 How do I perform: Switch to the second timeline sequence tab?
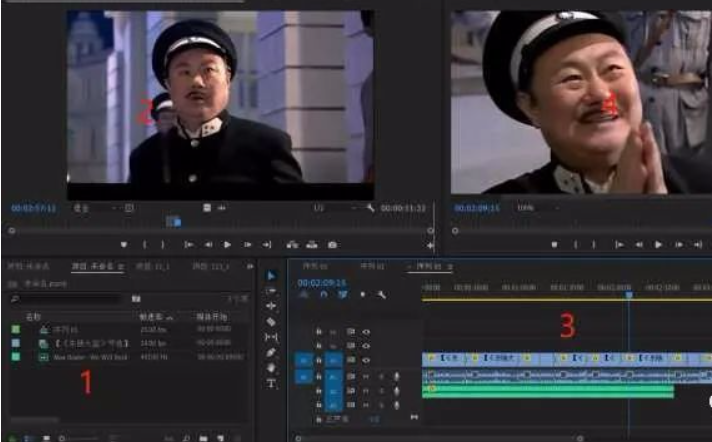[x=372, y=266]
